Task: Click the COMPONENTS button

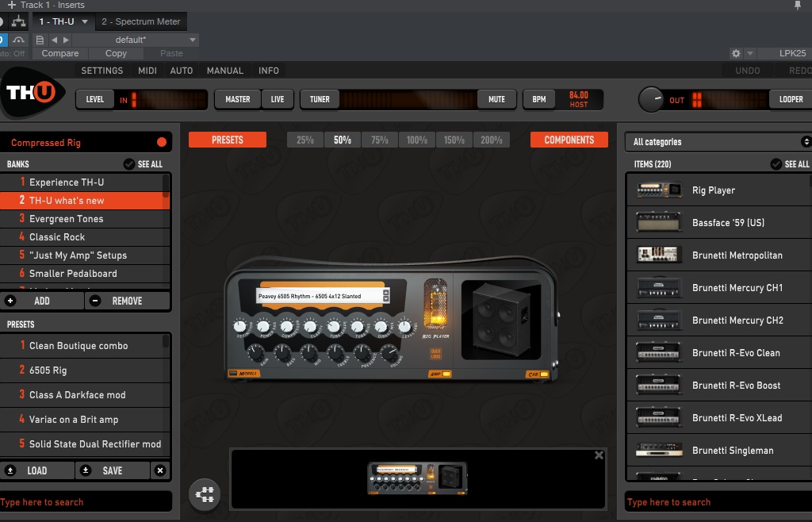Action: click(x=569, y=140)
